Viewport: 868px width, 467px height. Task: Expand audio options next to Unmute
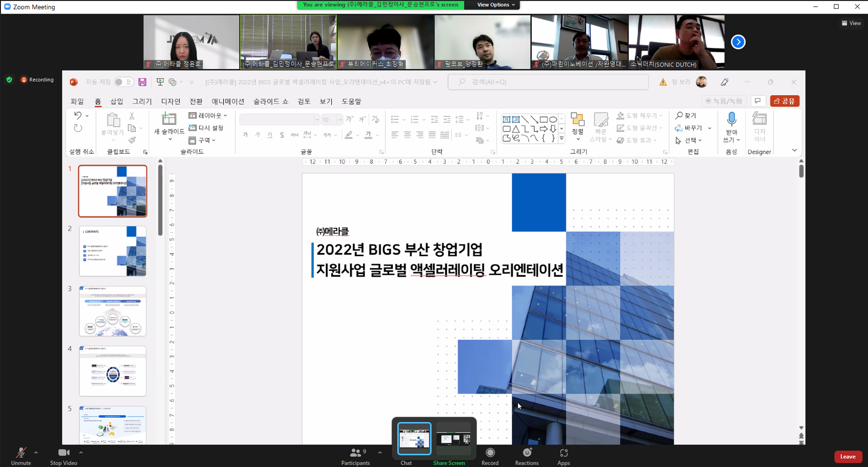(x=36, y=453)
